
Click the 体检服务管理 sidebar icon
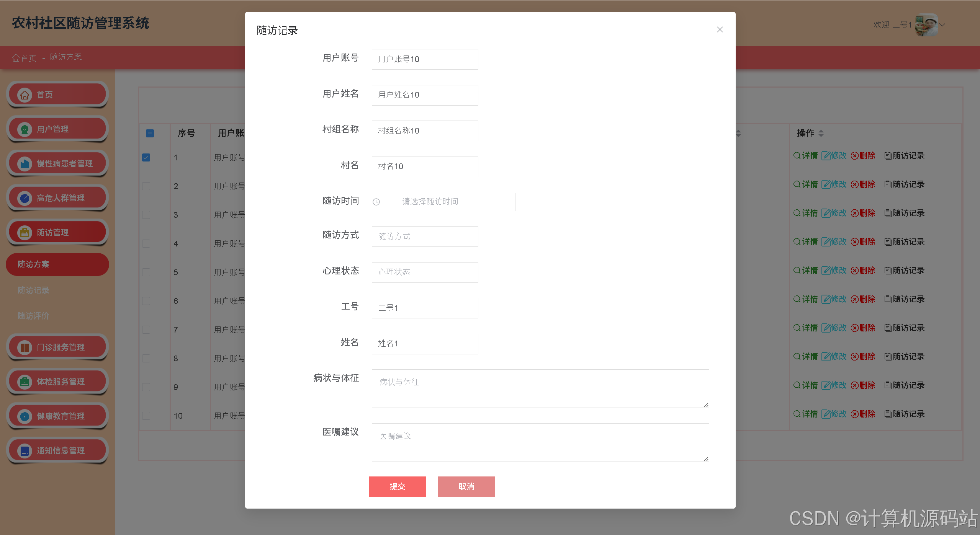(25, 382)
